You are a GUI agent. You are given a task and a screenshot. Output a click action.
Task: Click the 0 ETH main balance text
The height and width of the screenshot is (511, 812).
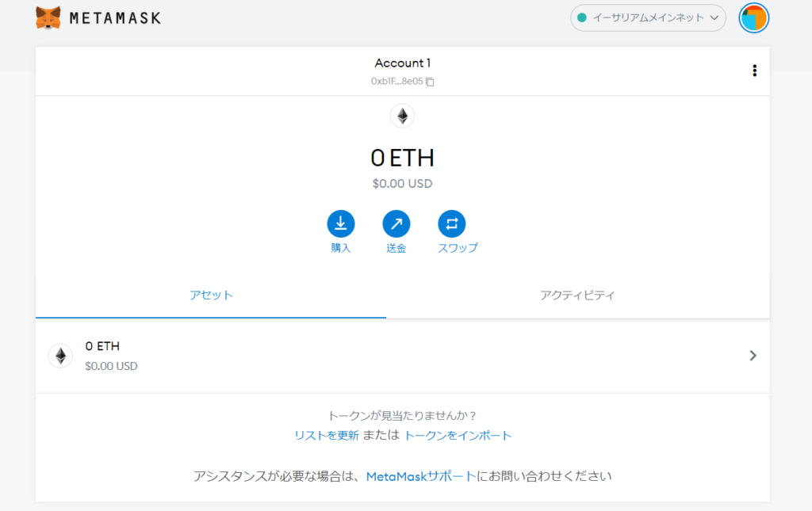coord(402,158)
